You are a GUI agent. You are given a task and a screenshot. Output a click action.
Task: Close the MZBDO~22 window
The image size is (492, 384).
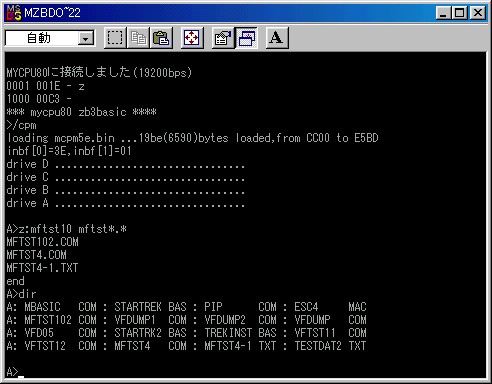(x=478, y=13)
